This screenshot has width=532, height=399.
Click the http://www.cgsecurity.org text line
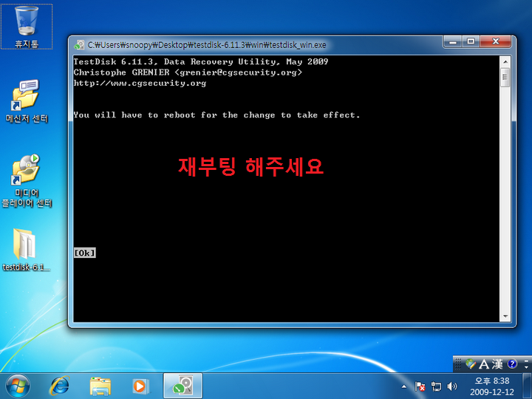[x=140, y=83]
